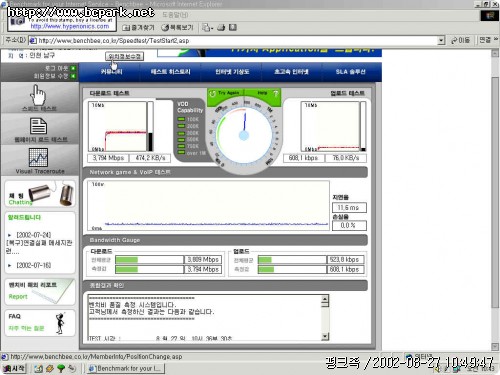Open the address bar dropdown arrow
Viewport: 500px width, 375px height.
click(x=441, y=41)
